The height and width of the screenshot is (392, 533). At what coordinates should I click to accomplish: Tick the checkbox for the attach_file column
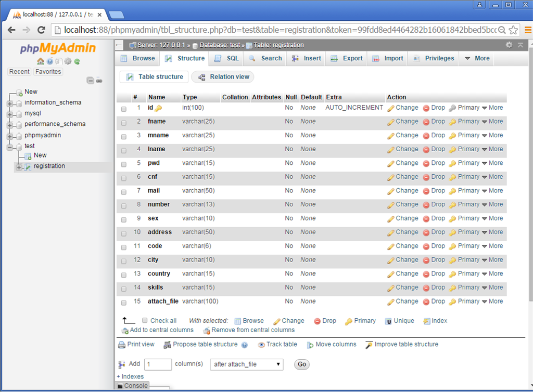124,303
